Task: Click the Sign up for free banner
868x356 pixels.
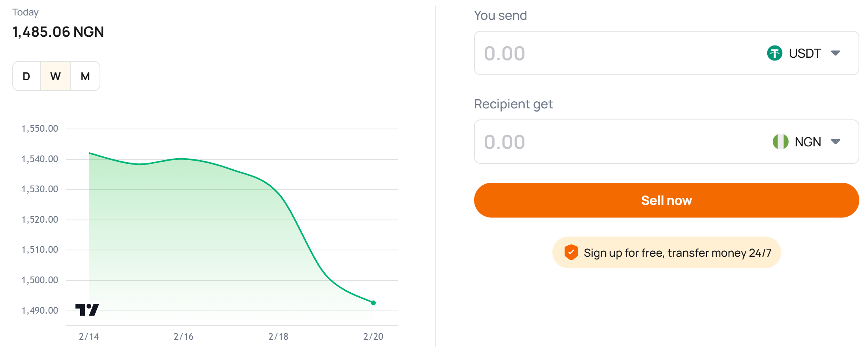Action: pyautogui.click(x=677, y=253)
